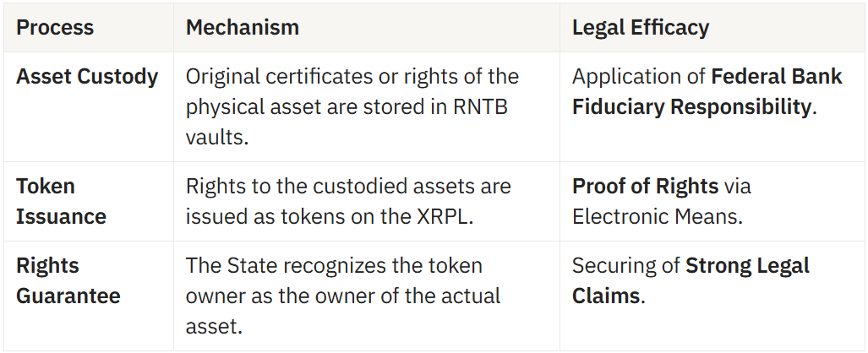868x353 pixels.
Task: Click the bold 'Proof of Rights' text
Action: 645,187
